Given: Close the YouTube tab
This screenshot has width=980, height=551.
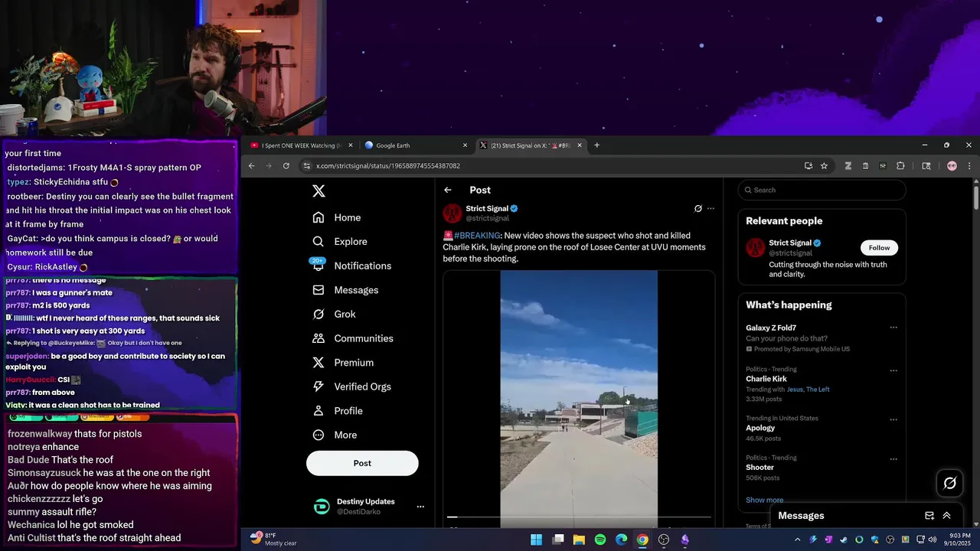Looking at the screenshot, I should pyautogui.click(x=351, y=145).
